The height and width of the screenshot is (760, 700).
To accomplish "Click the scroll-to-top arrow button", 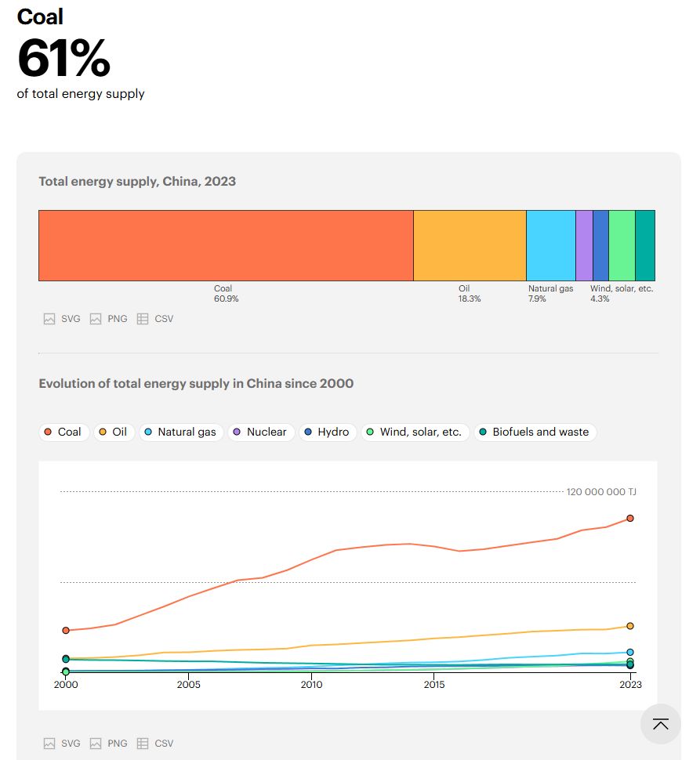I will tap(660, 724).
